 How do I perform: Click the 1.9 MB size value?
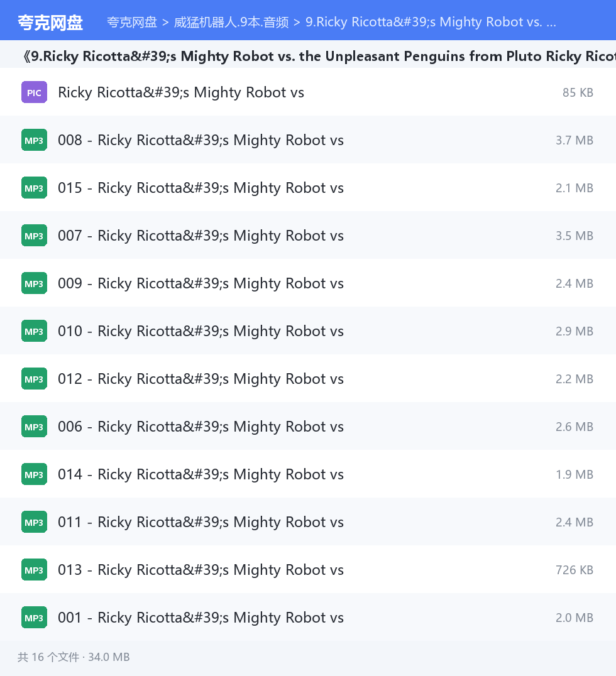(574, 474)
